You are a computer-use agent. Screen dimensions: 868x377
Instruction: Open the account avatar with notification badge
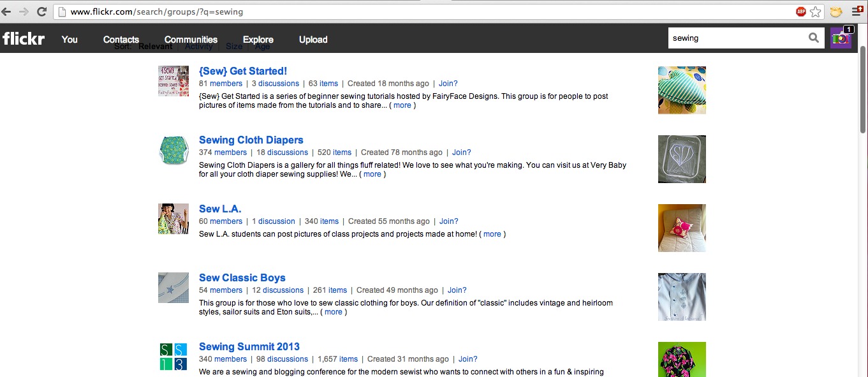coord(842,38)
